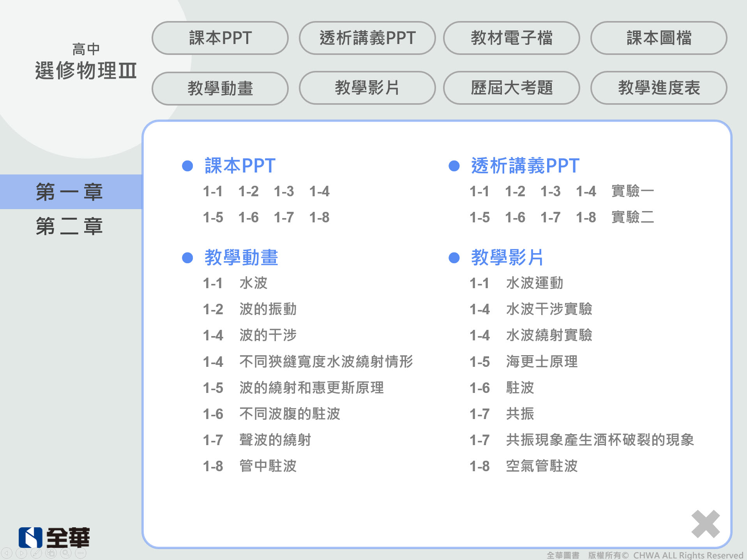Open 1-8 under 課本PPT section
747x560 pixels.
coord(319,217)
